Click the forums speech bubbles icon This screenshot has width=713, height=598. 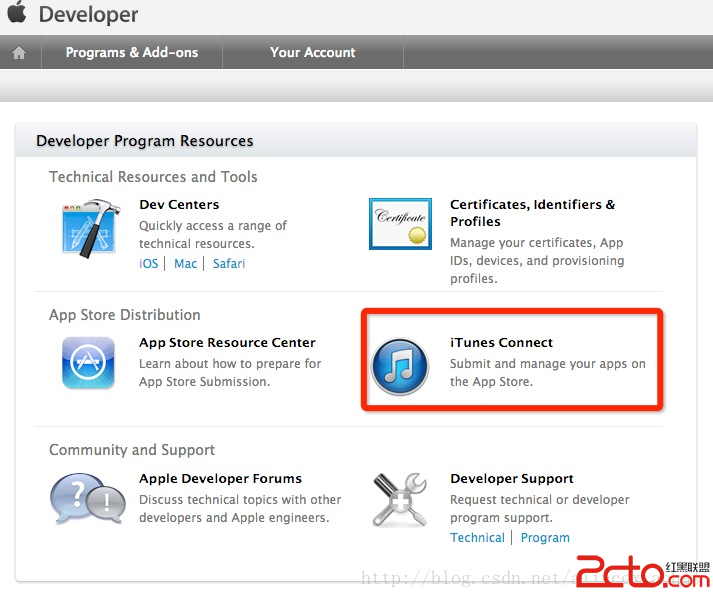(88, 498)
